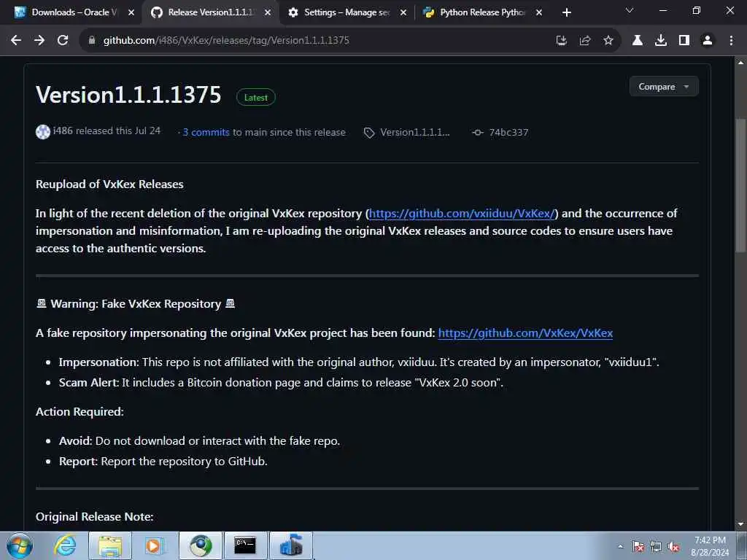Image resolution: width=747 pixels, height=560 pixels.
Task: Launch Internet Explorer from taskbar
Action: pyautogui.click(x=64, y=545)
